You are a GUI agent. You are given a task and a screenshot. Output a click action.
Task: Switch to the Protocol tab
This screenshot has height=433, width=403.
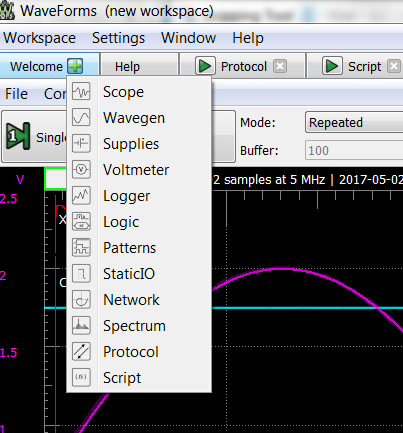(x=244, y=67)
